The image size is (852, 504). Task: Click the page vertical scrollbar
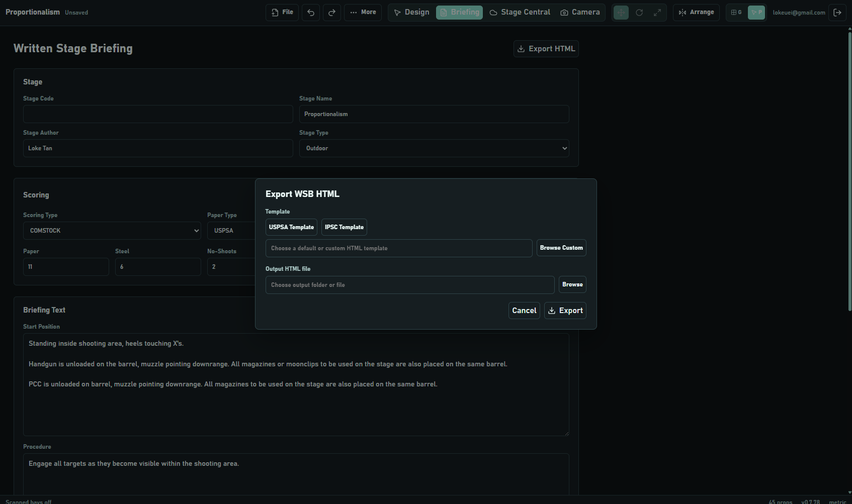(849, 171)
